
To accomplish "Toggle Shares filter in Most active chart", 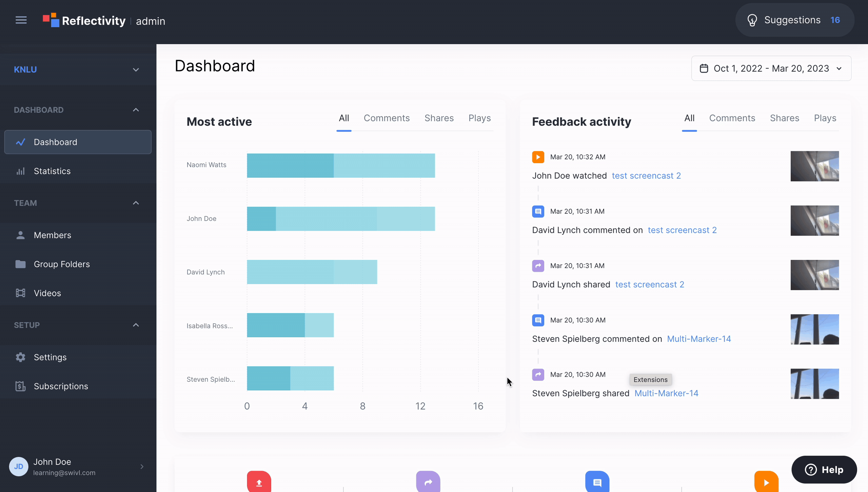I will [439, 117].
